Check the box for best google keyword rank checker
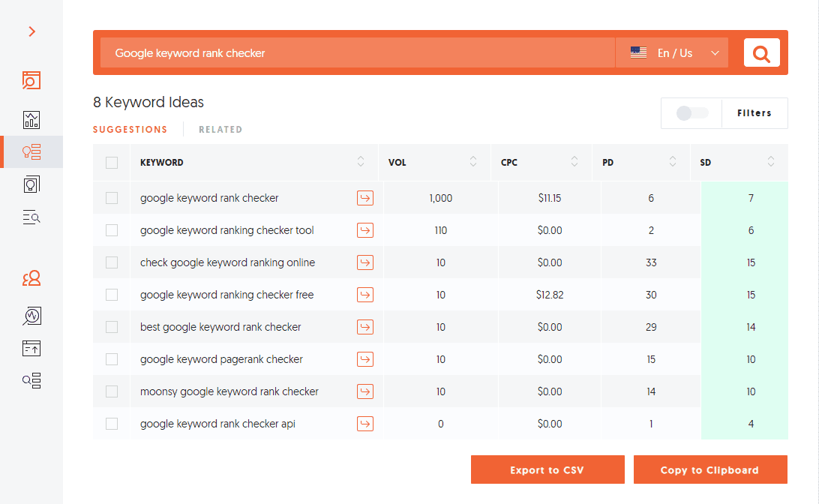This screenshot has width=819, height=504. (x=112, y=327)
